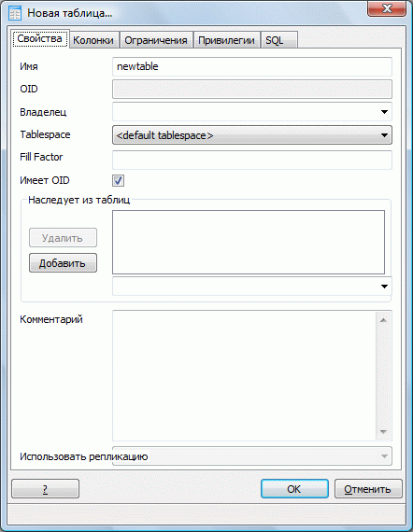Confirm with the OK button
413x532 pixels.
294,488
